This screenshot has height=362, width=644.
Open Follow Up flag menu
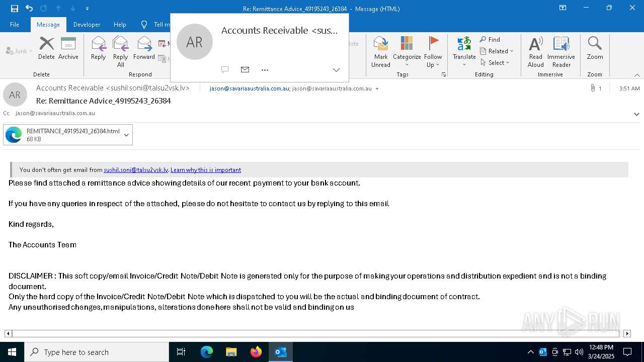[x=433, y=51]
